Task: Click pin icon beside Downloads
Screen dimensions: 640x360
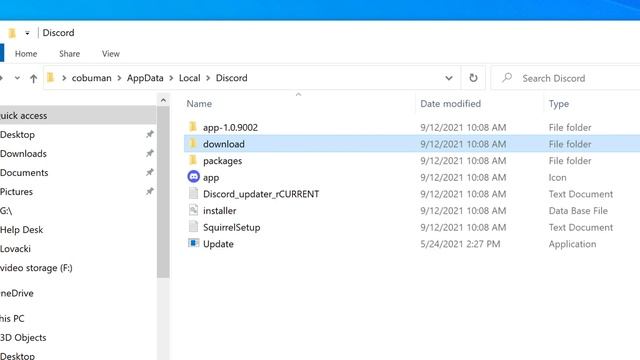Action: 150,153
